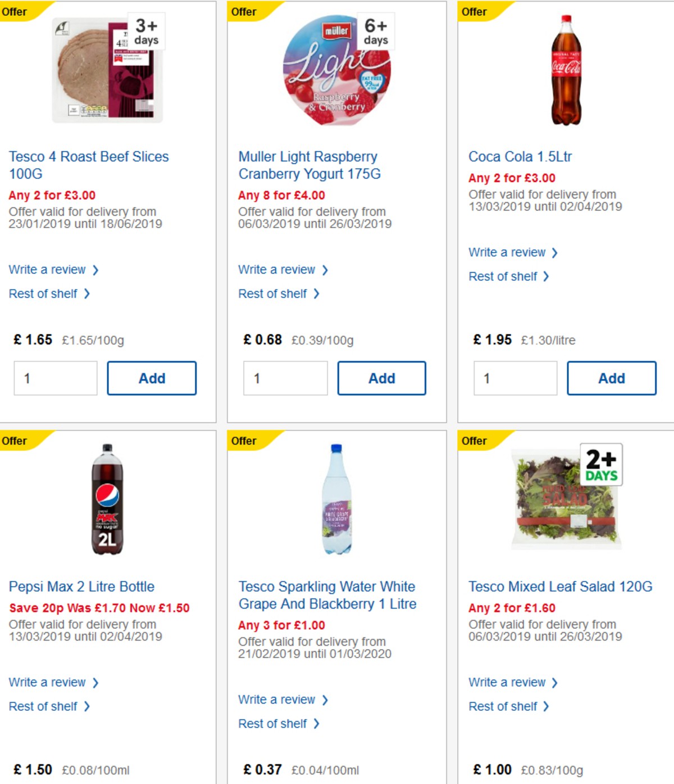Add Coca Cola 1.5Ltr to the basket
674x784 pixels.
coord(611,378)
